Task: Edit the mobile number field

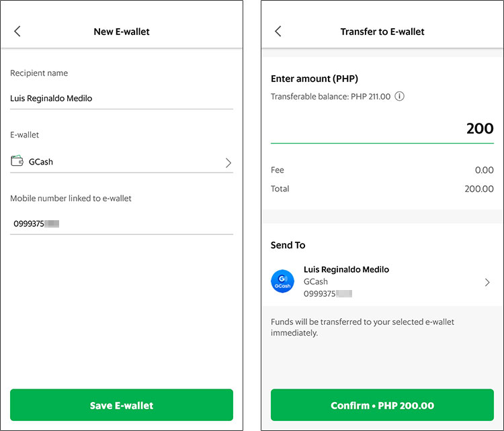Action: coord(122,224)
